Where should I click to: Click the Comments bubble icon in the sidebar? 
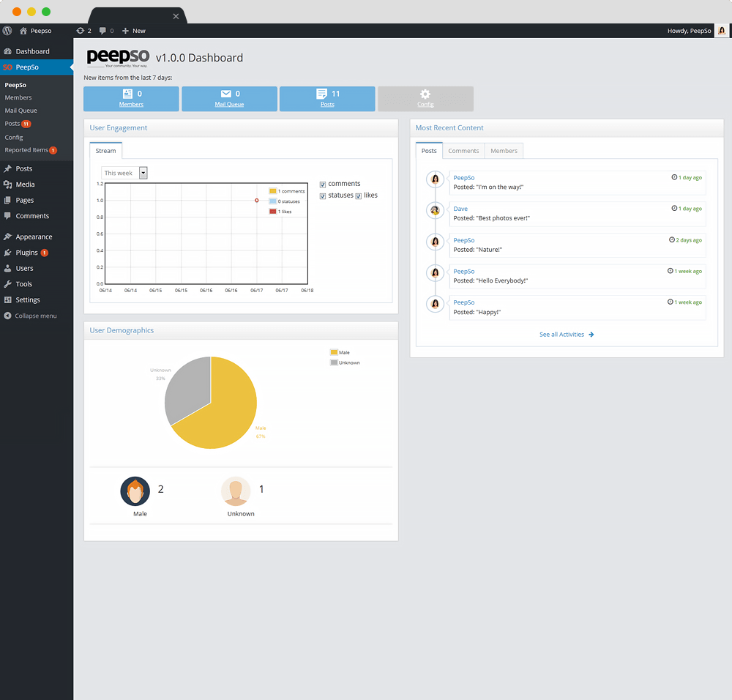pos(7,216)
